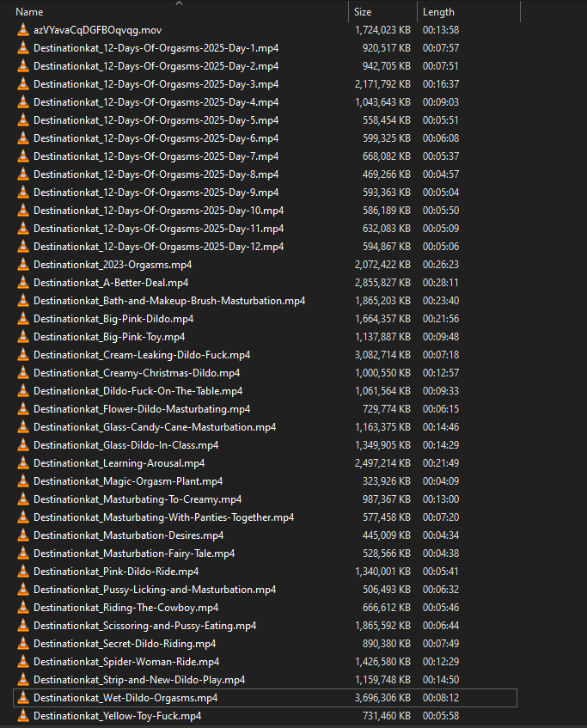
Task: Sort files by the Name column header
Action: pos(29,12)
